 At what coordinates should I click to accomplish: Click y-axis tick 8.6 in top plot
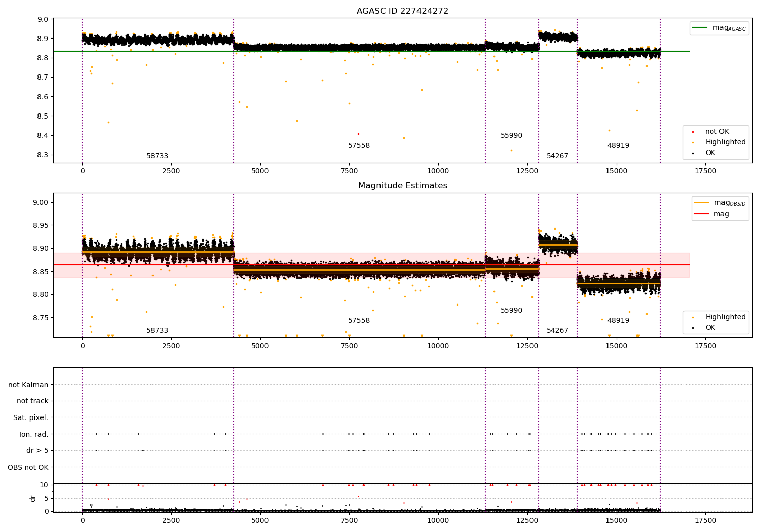43,97
